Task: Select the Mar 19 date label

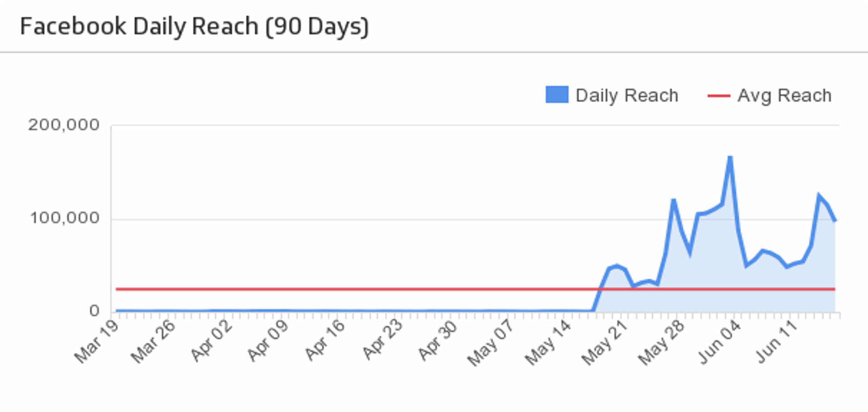Action: [96, 342]
